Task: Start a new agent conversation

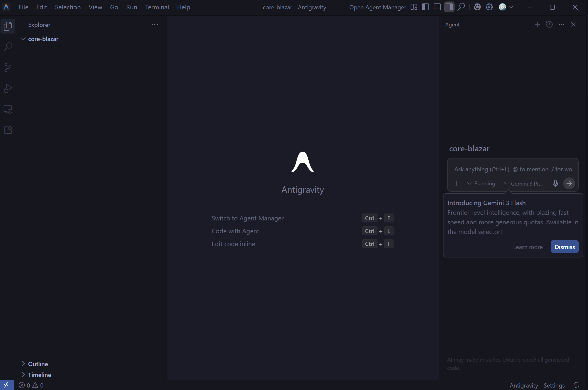Action: pos(537,24)
